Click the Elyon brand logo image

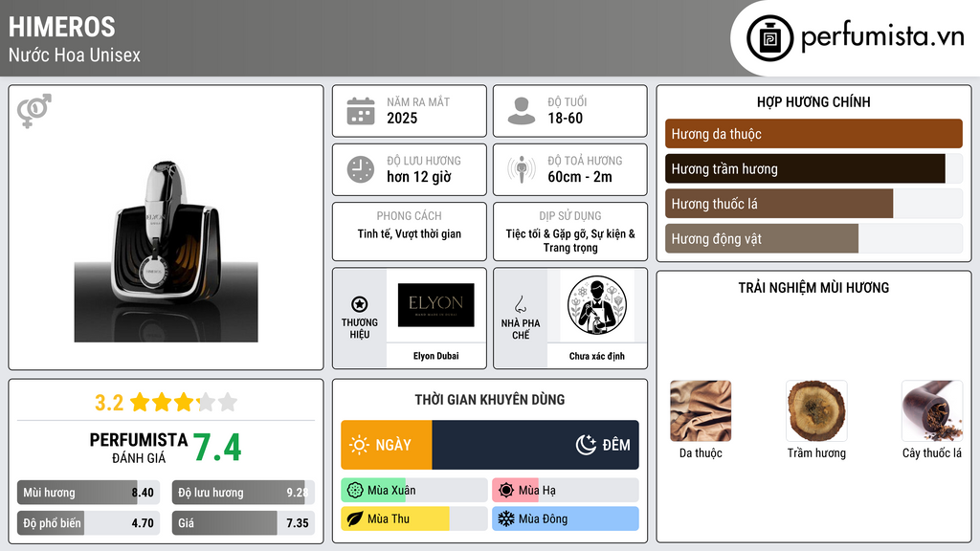(435, 305)
